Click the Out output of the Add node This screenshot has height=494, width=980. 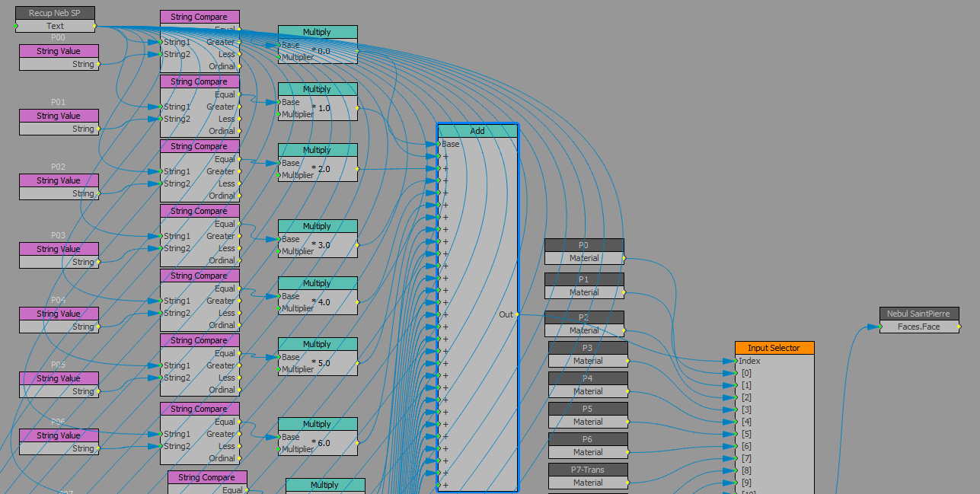[506, 314]
